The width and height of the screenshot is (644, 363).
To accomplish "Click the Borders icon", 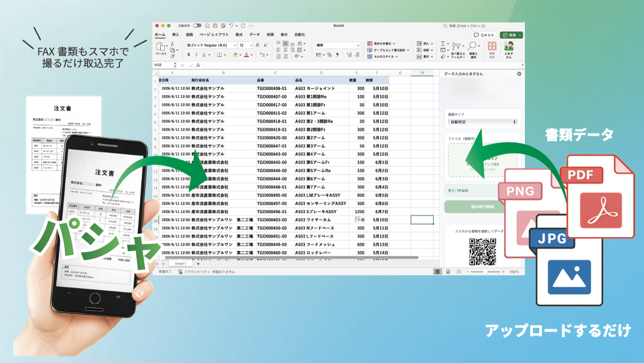I will tap(219, 55).
